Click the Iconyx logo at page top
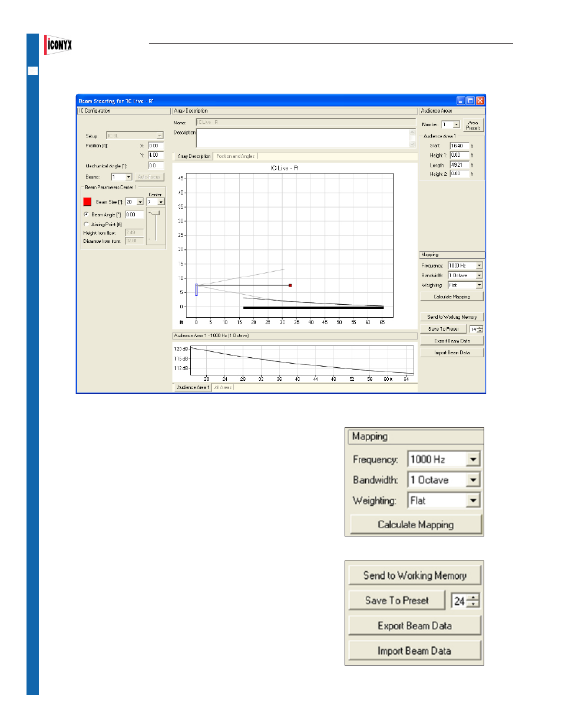562x728 pixels. [58, 44]
